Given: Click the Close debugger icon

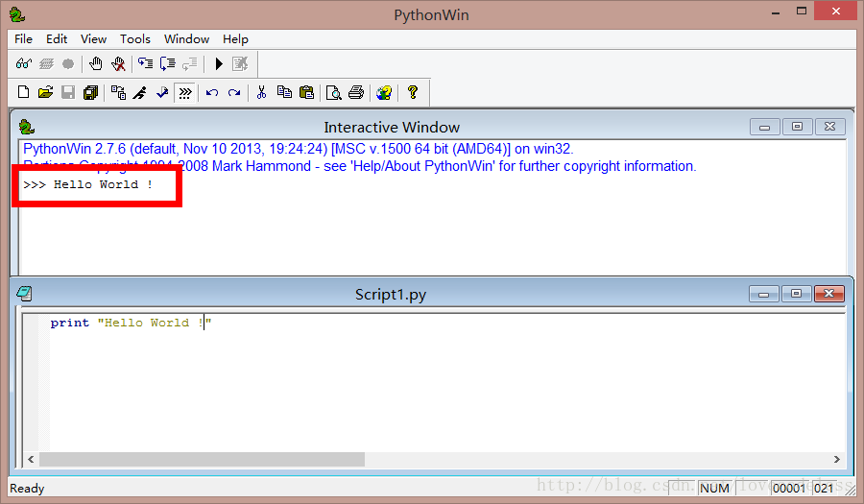Looking at the screenshot, I should point(240,64).
